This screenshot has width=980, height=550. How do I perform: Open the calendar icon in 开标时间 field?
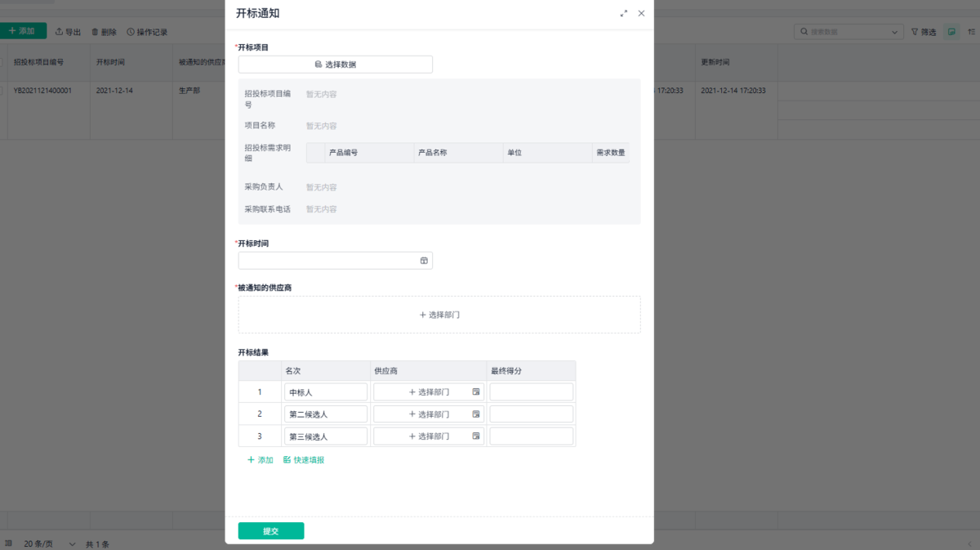(x=424, y=261)
